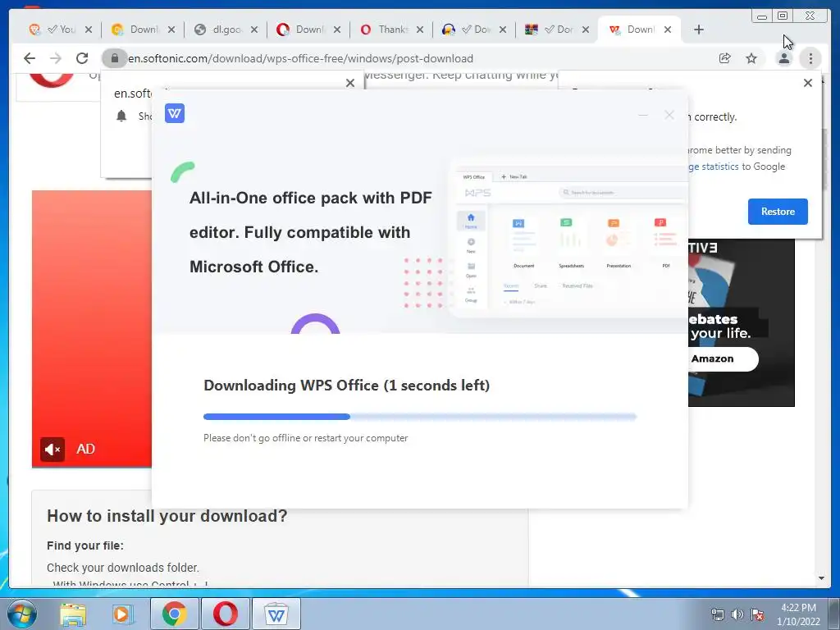Viewport: 840px width, 630px height.
Task: Click the Restore button in Chrome popup
Action: (x=778, y=211)
